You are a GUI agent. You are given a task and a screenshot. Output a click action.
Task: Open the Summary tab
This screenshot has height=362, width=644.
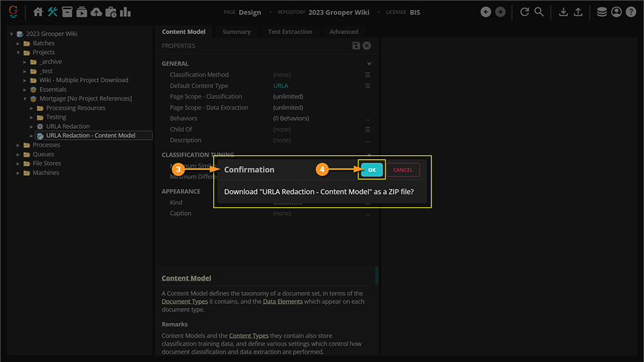coord(236,32)
